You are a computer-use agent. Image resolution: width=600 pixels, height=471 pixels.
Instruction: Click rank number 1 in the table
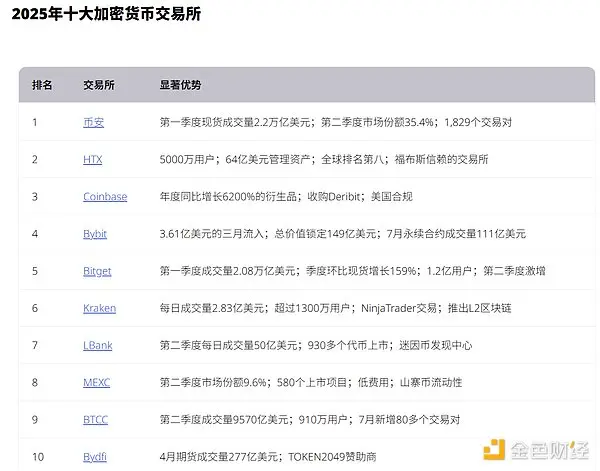pyautogui.click(x=35, y=122)
